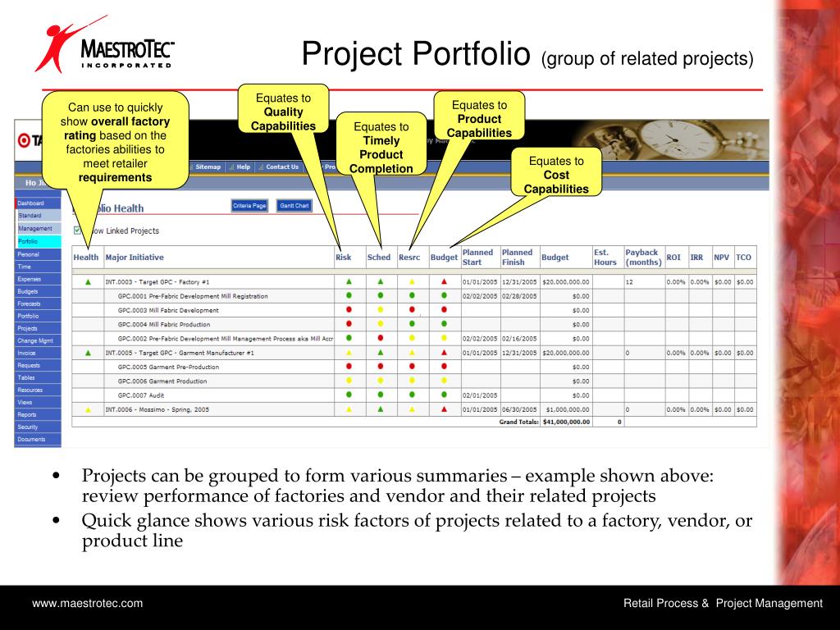This screenshot has height=630, width=840.
Task: Click yellow sched dot for GPC.0003 row
Action: tap(381, 309)
